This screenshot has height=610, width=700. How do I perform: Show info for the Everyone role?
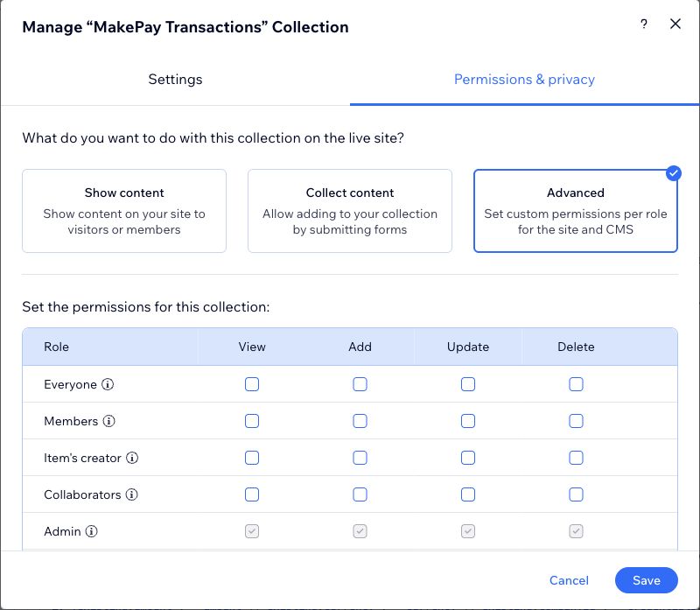(108, 384)
